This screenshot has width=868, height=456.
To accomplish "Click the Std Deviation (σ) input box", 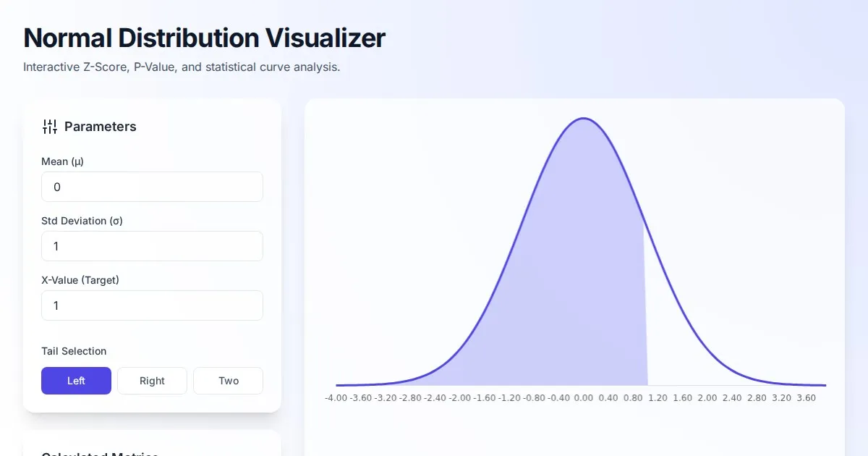I will pyautogui.click(x=152, y=246).
